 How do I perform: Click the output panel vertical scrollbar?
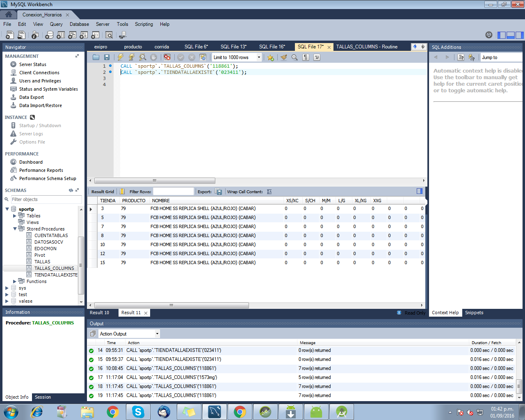519,386
